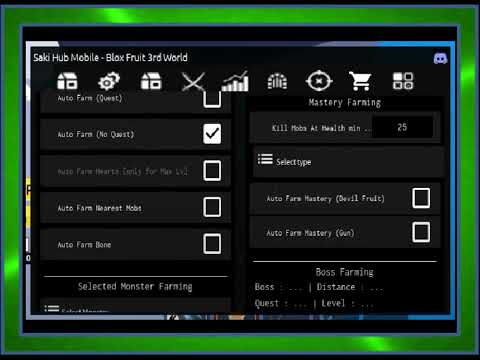Open the gears settings tab icon
This screenshot has height=360, width=480.
pos(109,81)
